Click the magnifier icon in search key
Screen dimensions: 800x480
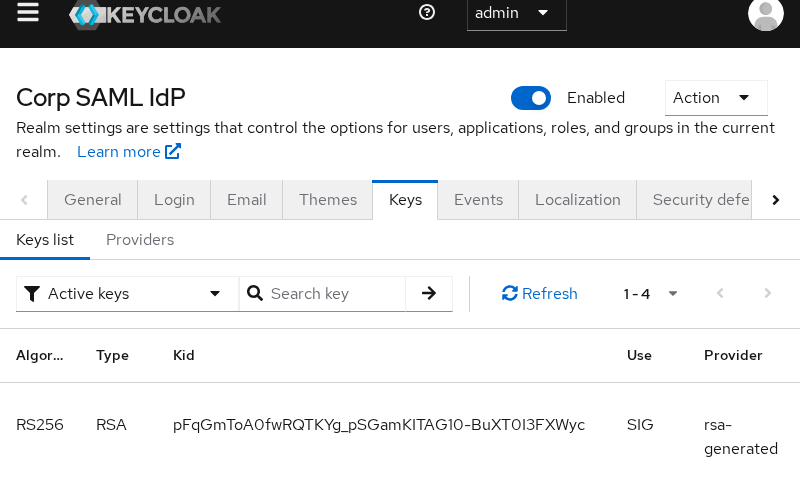(255, 293)
